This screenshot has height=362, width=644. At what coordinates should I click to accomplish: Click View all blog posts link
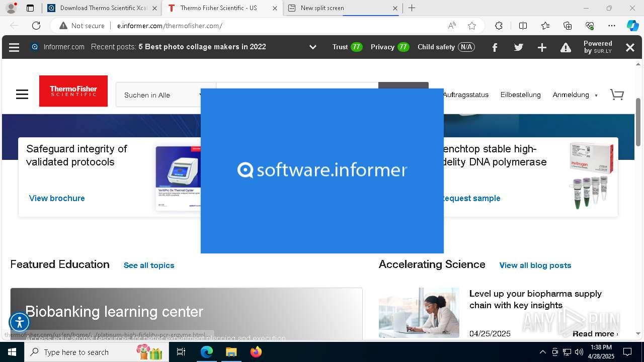tap(535, 265)
